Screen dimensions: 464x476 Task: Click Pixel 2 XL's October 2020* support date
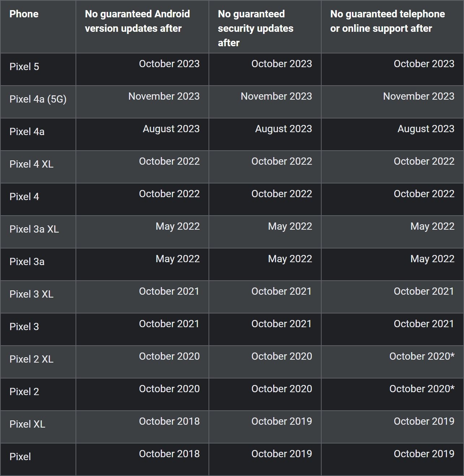click(x=422, y=356)
